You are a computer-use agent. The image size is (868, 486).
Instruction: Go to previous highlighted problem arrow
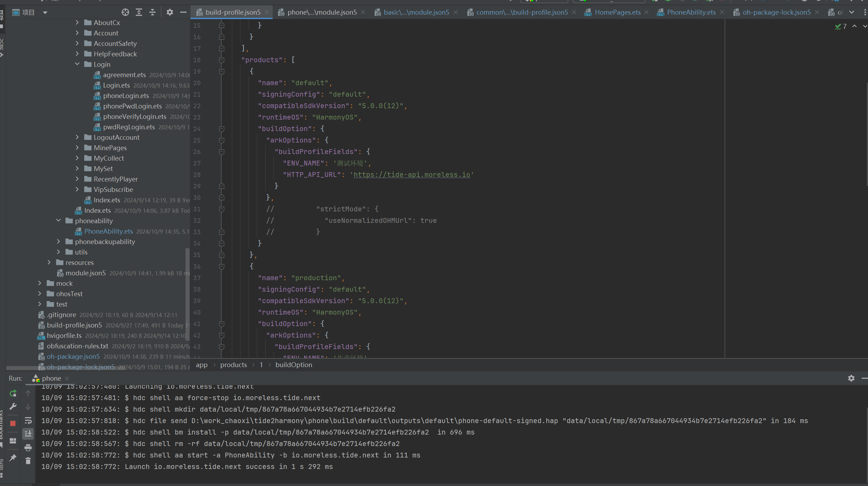pos(854,26)
